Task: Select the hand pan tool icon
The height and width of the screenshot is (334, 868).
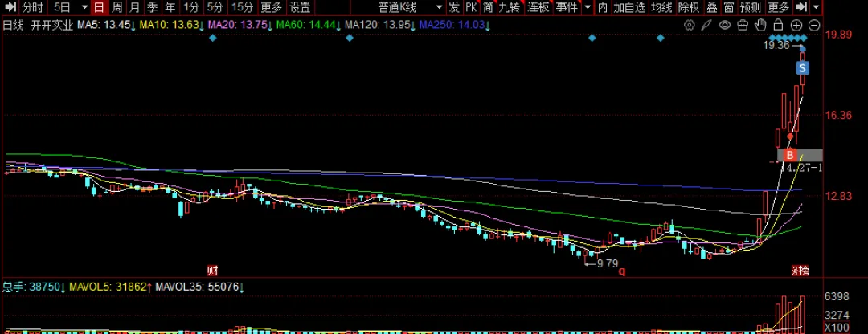Action: [x=760, y=25]
